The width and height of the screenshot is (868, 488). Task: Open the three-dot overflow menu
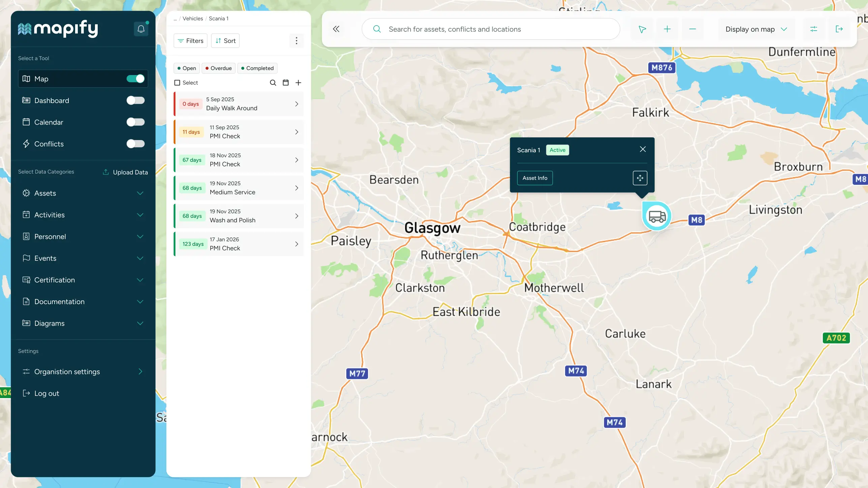point(297,40)
